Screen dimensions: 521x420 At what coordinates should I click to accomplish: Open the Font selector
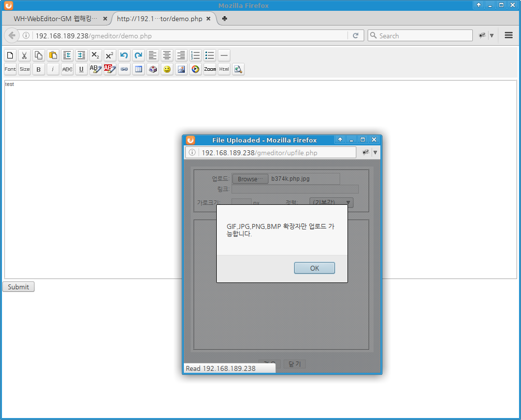tap(10, 69)
